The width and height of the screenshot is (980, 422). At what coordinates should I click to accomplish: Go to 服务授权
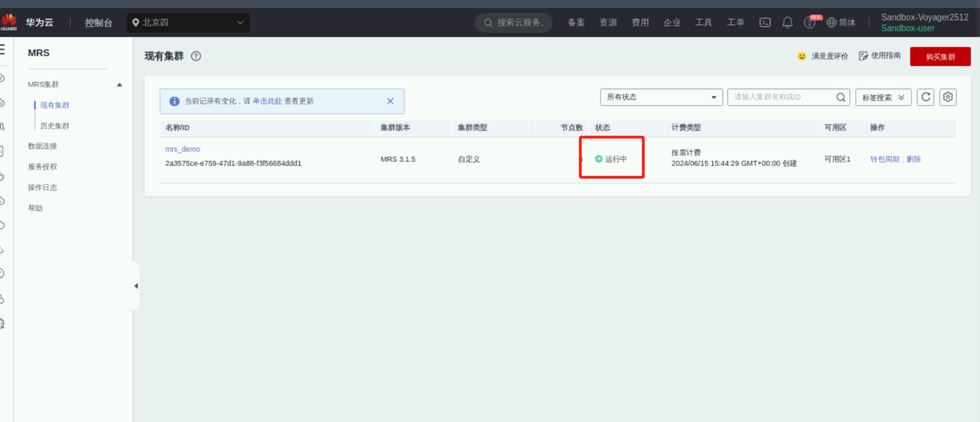(x=42, y=167)
